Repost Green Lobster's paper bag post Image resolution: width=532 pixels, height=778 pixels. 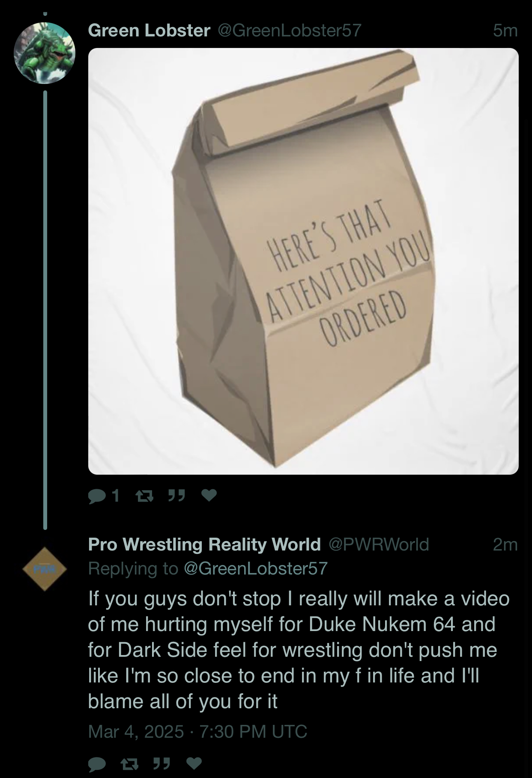point(141,496)
